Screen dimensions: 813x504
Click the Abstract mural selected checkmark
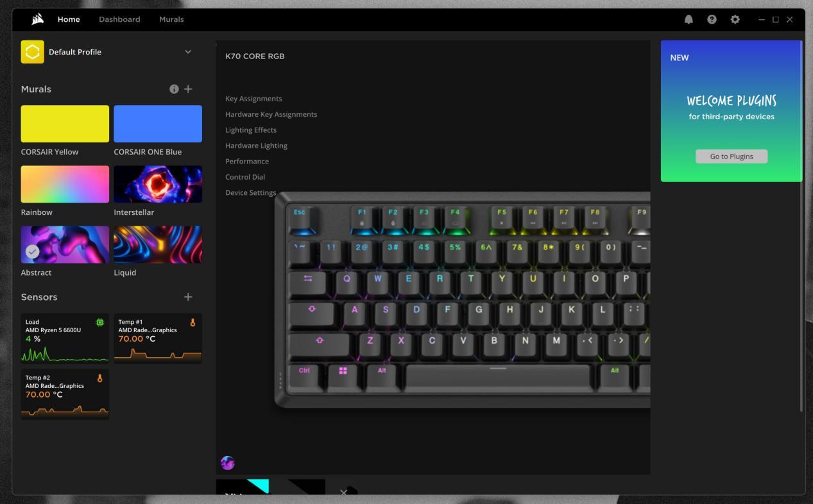32,252
